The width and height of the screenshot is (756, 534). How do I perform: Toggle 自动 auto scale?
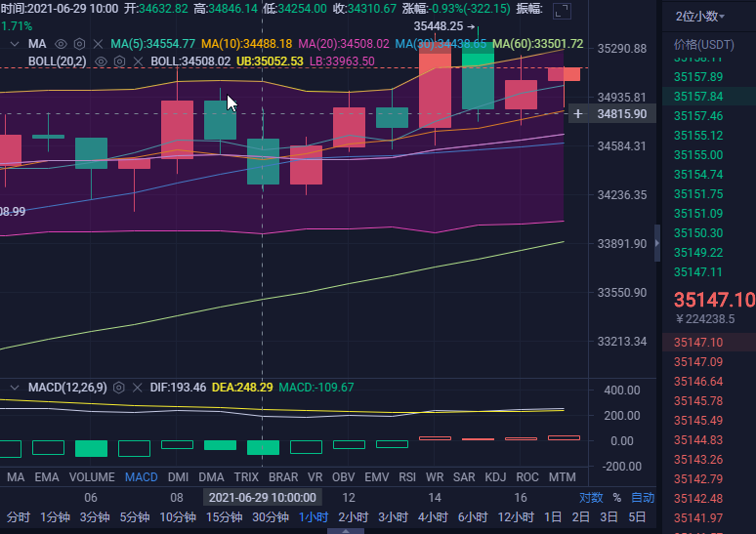(643, 497)
